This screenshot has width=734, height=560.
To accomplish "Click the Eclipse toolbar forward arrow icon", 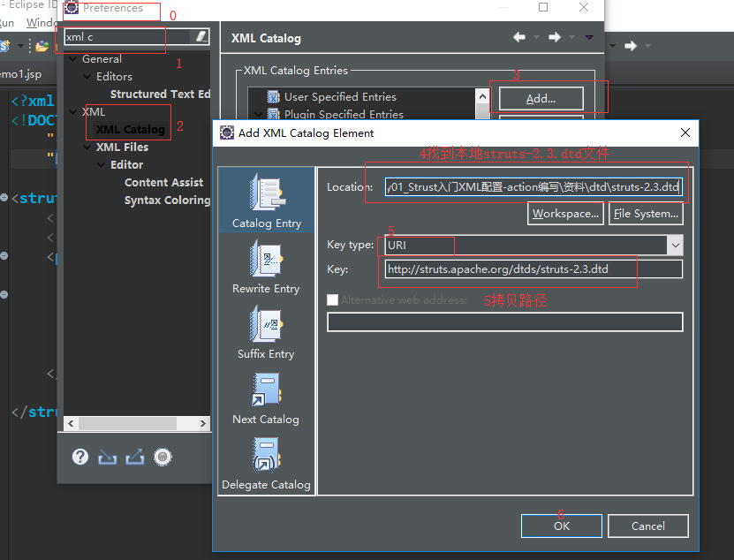I will [631, 46].
